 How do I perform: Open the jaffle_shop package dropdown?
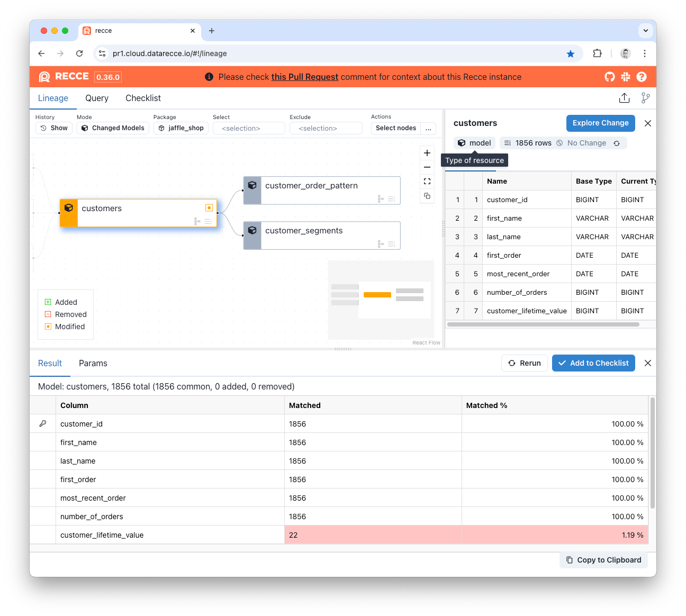180,128
